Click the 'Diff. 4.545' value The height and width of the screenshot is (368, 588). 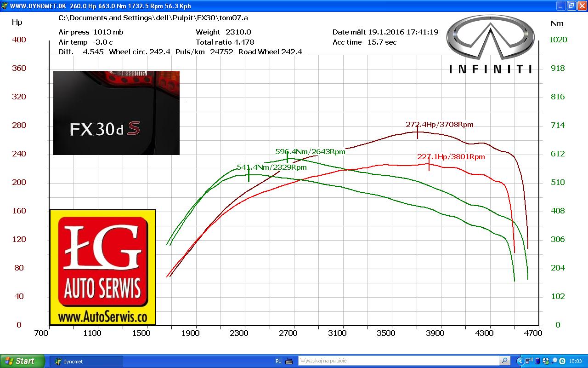click(81, 52)
